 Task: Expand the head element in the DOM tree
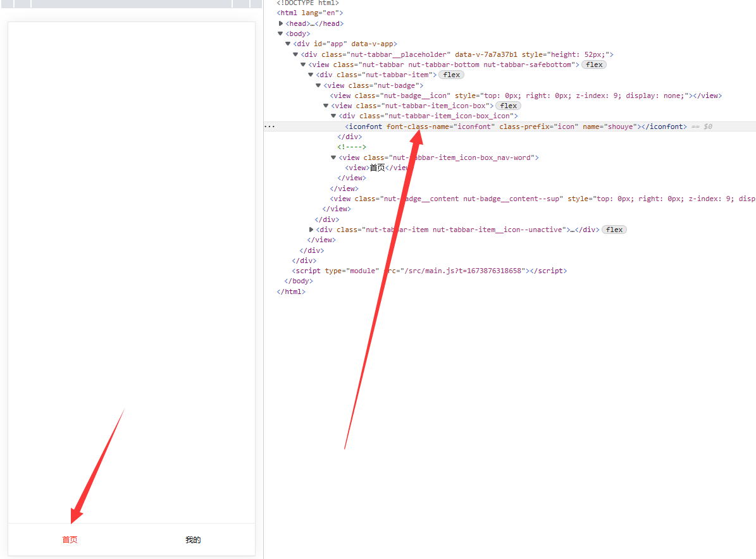(x=281, y=23)
